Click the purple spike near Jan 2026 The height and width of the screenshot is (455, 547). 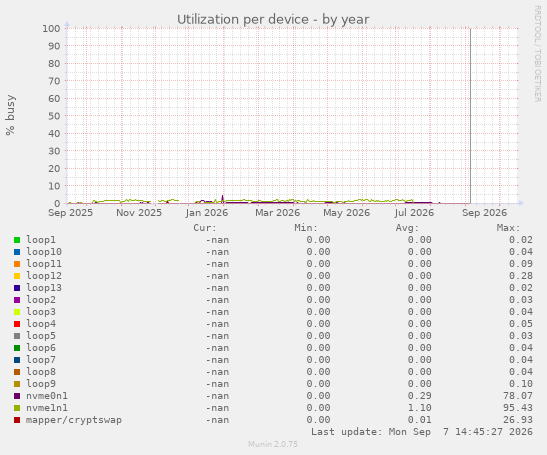[x=223, y=198]
